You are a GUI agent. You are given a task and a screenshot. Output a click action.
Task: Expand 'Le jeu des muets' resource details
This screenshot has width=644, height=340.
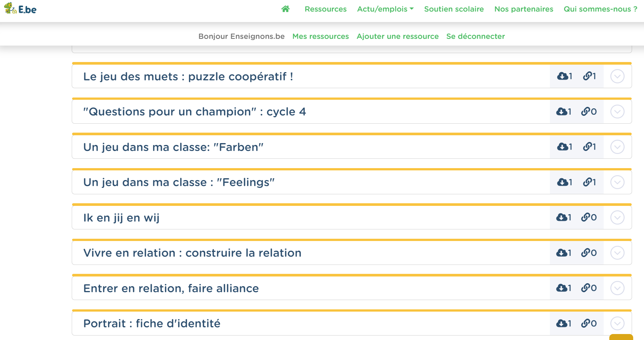pyautogui.click(x=617, y=76)
